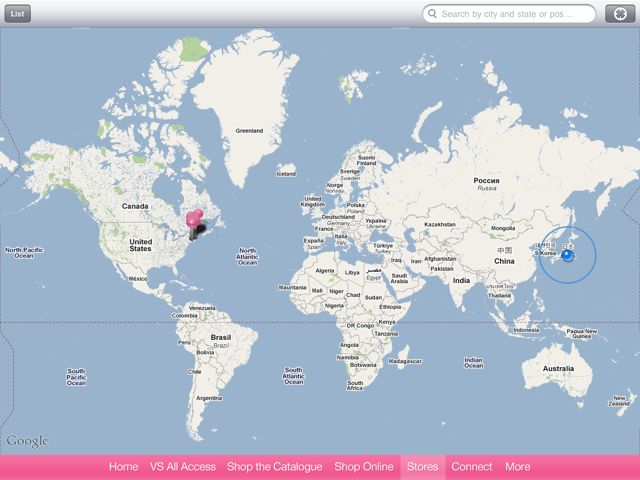Select the Stores tab
Screen dimensions: 640x480
point(422,467)
